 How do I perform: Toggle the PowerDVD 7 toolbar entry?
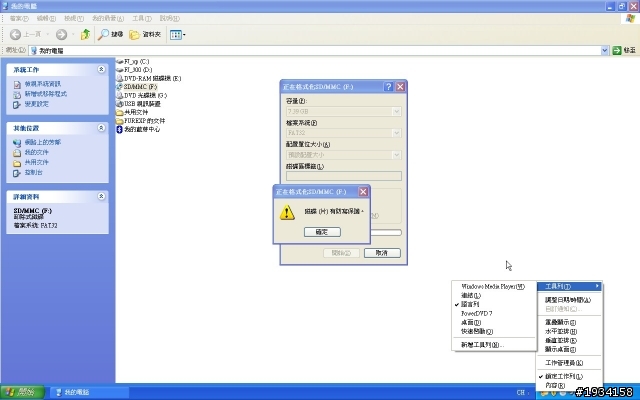pos(494,313)
